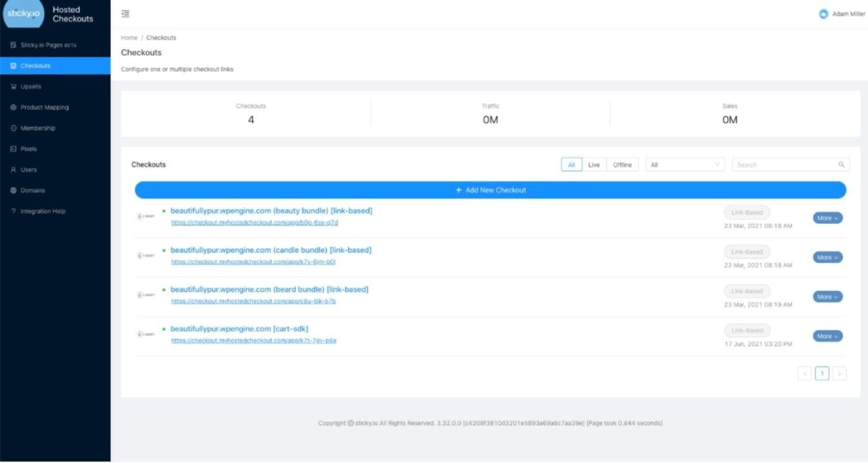
Task: Open the candle bundle checkout title
Action: [x=271, y=250]
